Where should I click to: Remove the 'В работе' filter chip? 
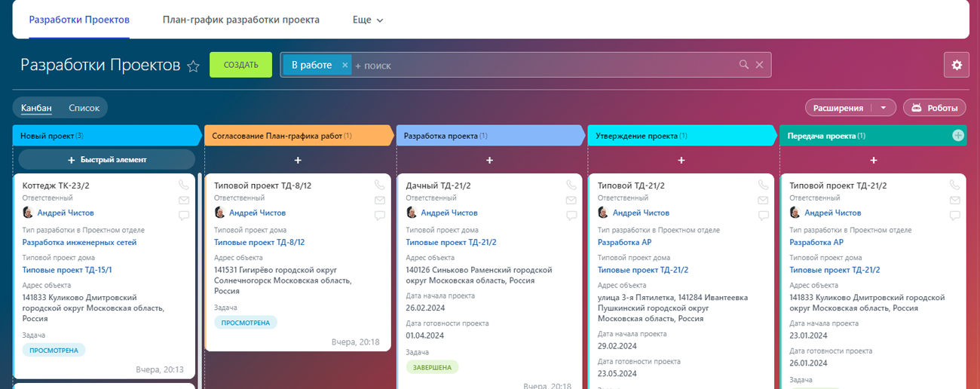click(x=345, y=65)
